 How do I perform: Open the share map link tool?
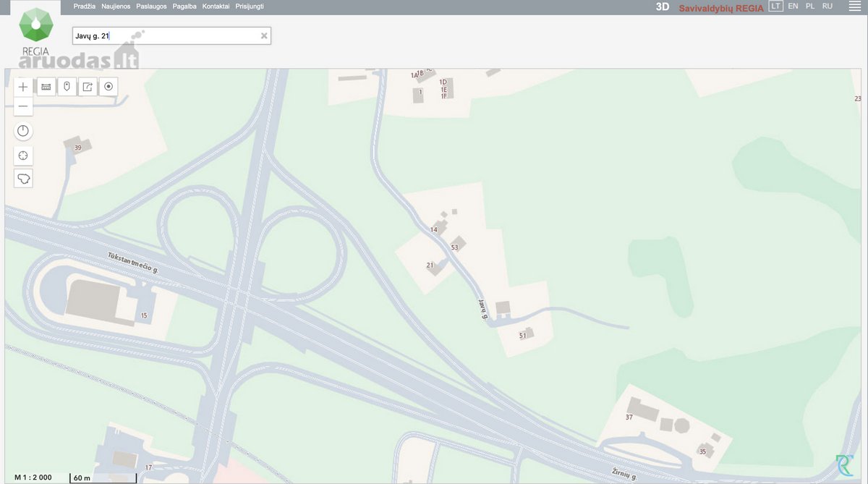pyautogui.click(x=88, y=87)
